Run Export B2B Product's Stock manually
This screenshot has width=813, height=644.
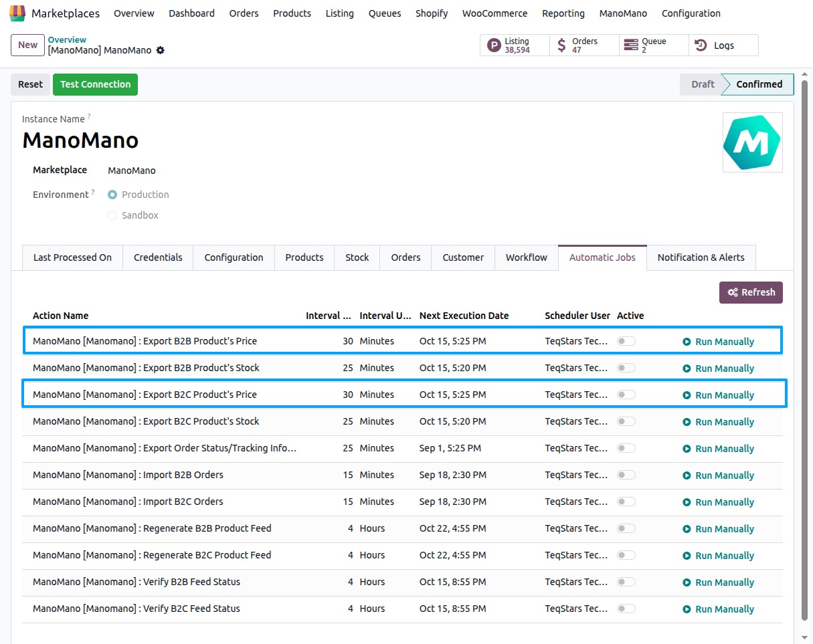[x=718, y=368]
